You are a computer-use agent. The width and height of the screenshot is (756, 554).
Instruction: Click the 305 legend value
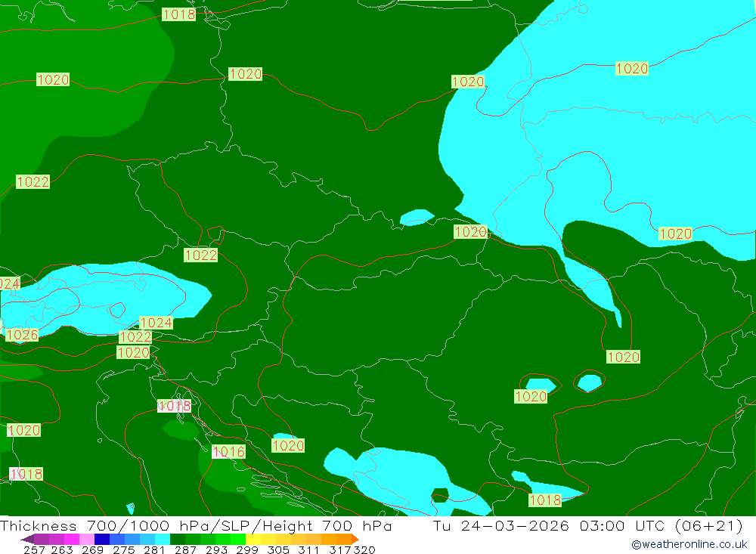pos(277,549)
